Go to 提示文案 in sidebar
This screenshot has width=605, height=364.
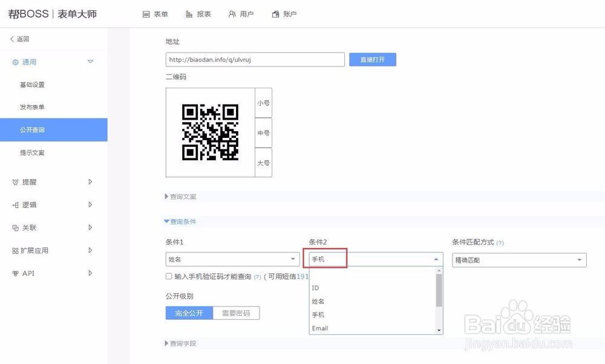(33, 153)
